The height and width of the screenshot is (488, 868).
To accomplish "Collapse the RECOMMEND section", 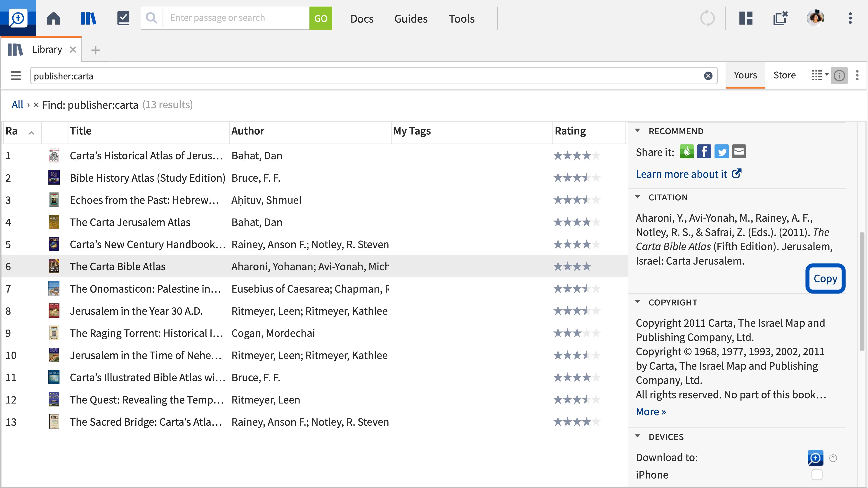I will [637, 130].
